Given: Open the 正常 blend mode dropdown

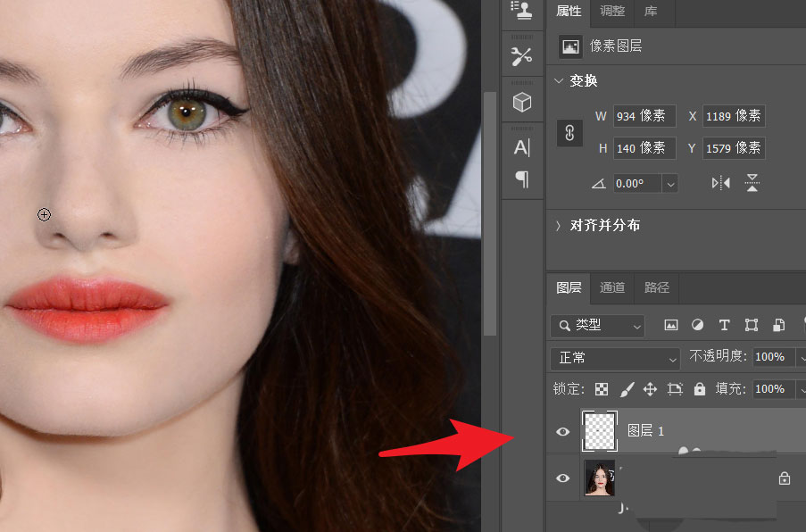Looking at the screenshot, I should pyautogui.click(x=616, y=358).
